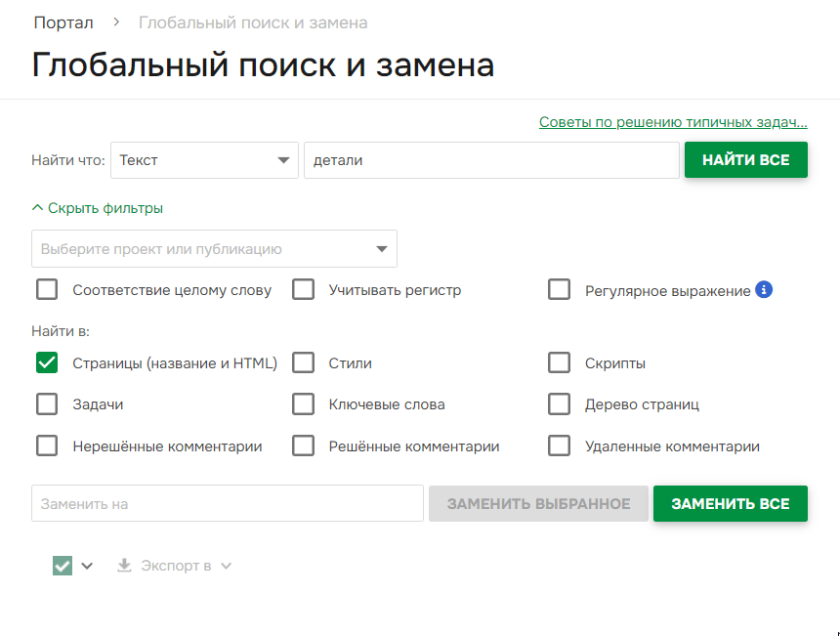Toggle the select-all checkbox at the bottom
The width and height of the screenshot is (840, 636).
coord(63,565)
